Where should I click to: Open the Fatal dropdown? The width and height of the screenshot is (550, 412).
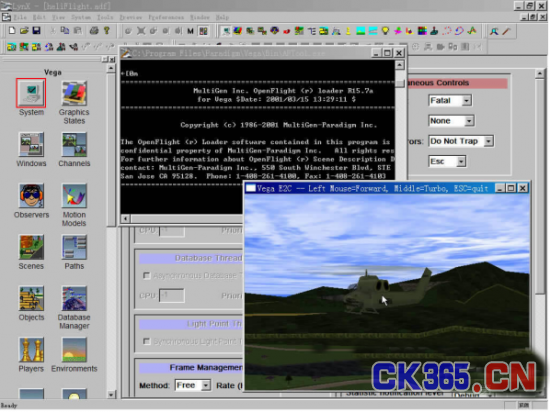450,101
